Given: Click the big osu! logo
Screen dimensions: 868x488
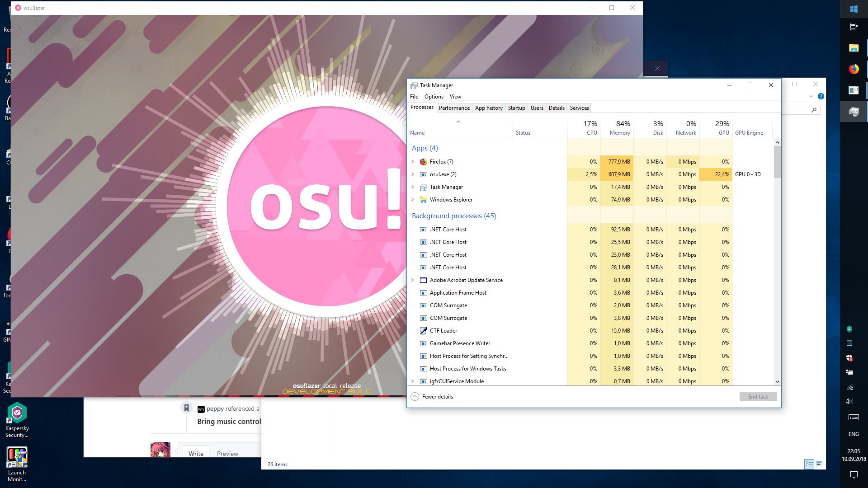Looking at the screenshot, I should pyautogui.click(x=325, y=206).
